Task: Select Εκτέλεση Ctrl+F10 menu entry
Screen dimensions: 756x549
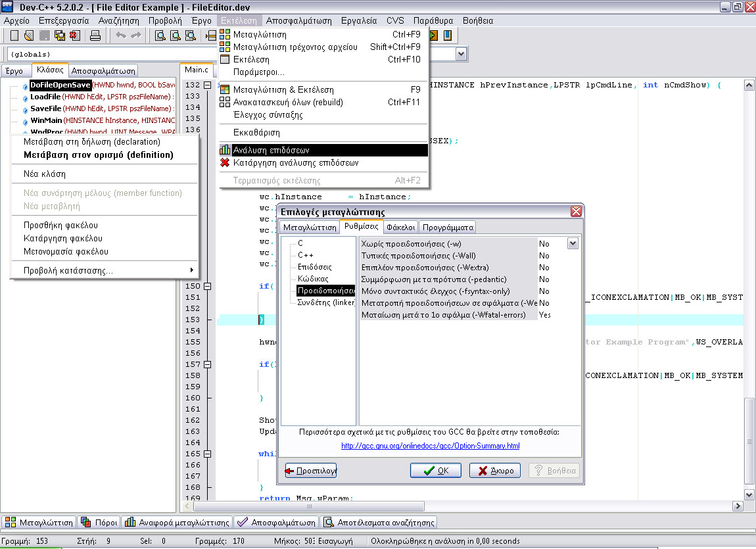Action: tap(323, 60)
